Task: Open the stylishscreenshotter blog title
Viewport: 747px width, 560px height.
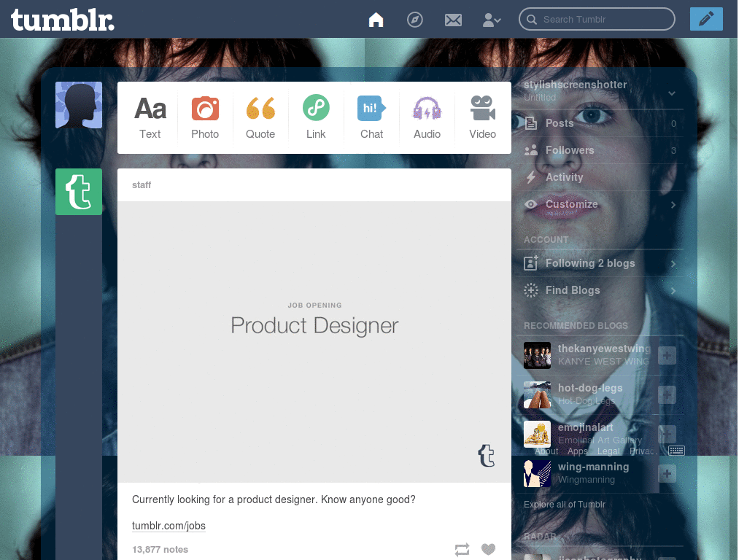Action: 575,85
